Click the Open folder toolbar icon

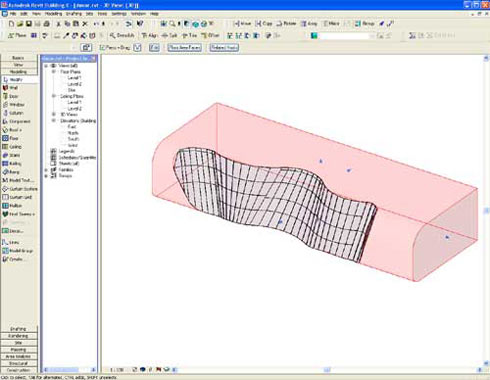coord(20,24)
